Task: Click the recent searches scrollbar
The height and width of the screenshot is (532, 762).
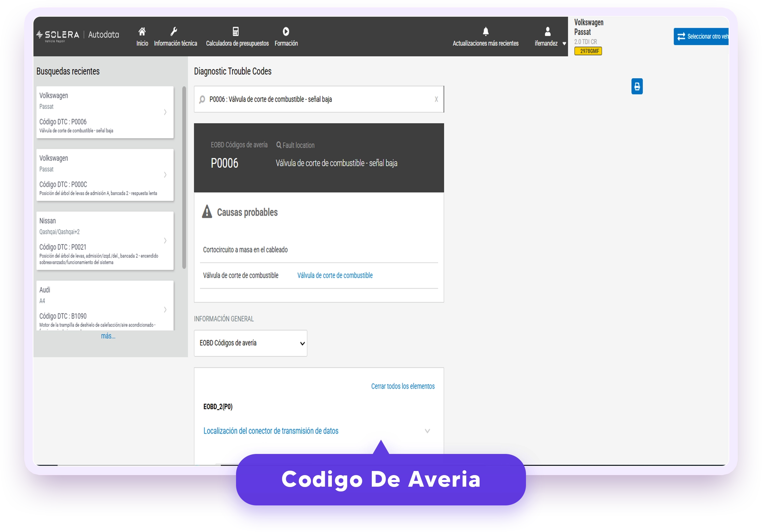Action: 184,177
